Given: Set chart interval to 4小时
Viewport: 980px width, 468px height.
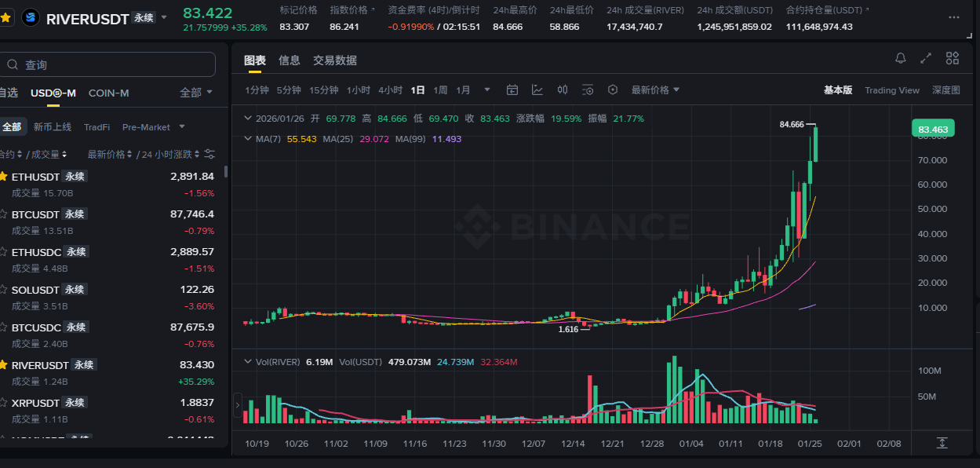Looking at the screenshot, I should (390, 90).
